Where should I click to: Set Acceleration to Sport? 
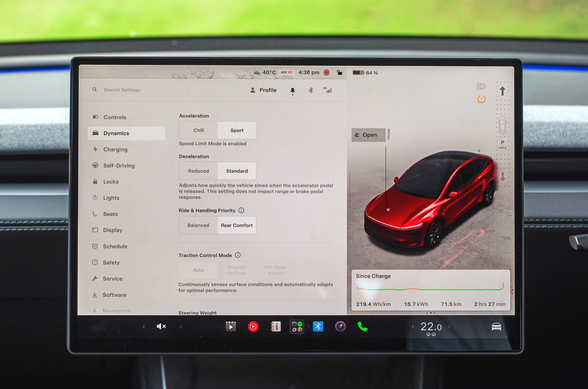[x=237, y=130]
